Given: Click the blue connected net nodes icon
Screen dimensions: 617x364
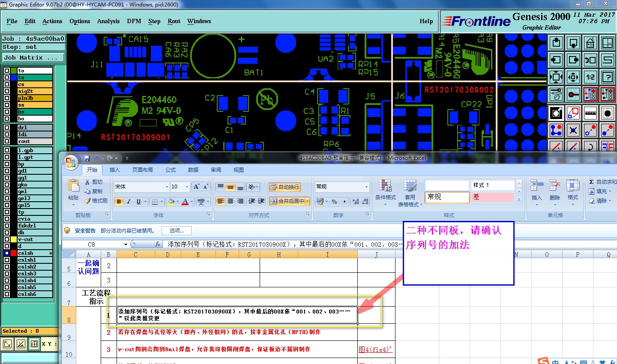Looking at the screenshot, I should click(556, 130).
